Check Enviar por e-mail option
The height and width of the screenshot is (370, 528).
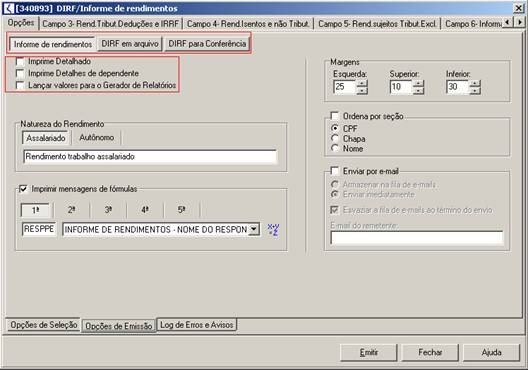pyautogui.click(x=335, y=171)
